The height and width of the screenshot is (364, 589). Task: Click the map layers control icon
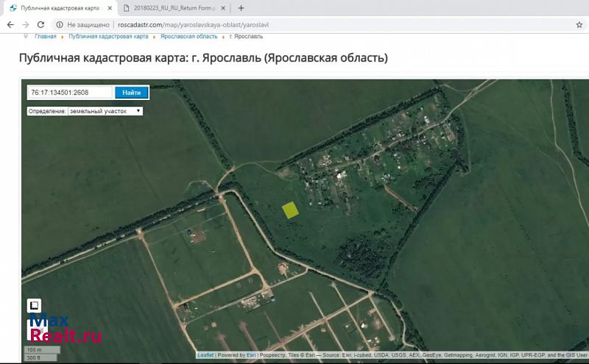34,305
